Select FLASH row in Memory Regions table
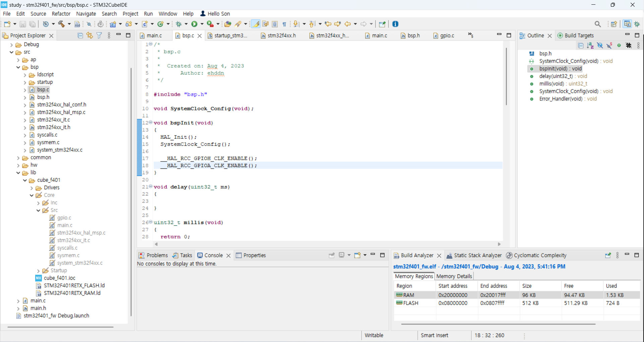This screenshot has height=342, width=644. tap(517, 303)
